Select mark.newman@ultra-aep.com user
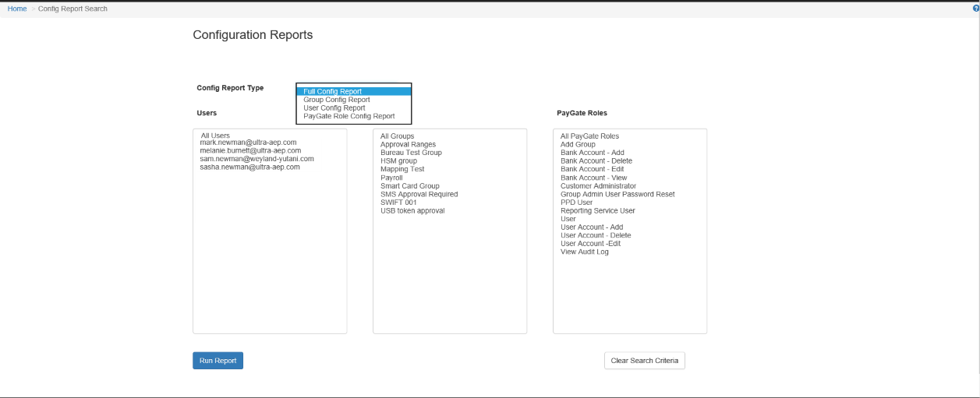This screenshot has height=398, width=980. (248, 143)
